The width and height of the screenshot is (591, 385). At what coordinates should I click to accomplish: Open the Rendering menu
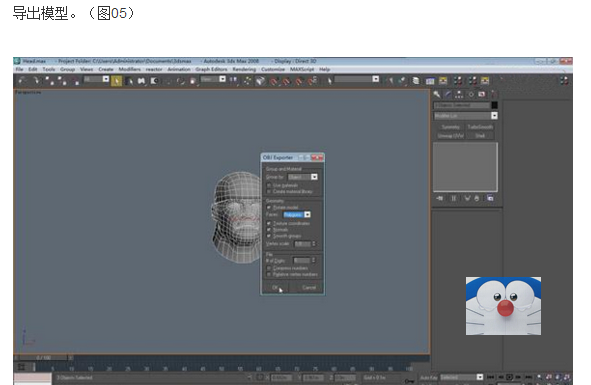(x=244, y=69)
